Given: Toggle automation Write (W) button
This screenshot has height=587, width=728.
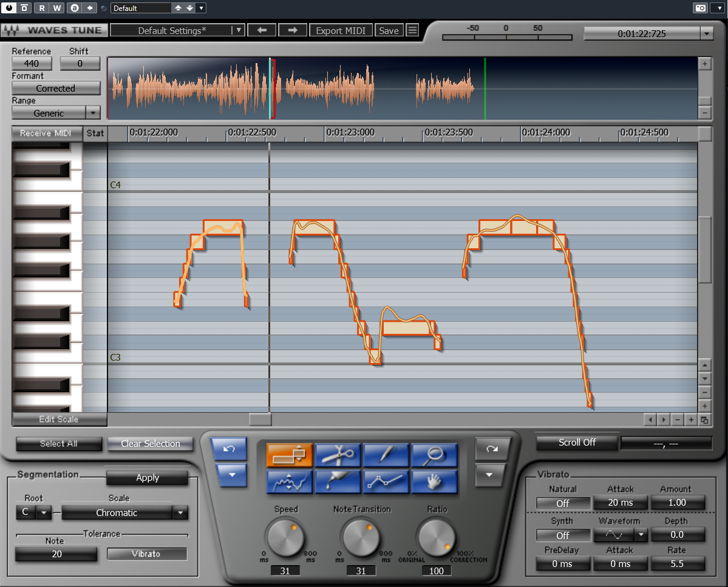Looking at the screenshot, I should coord(56,8).
